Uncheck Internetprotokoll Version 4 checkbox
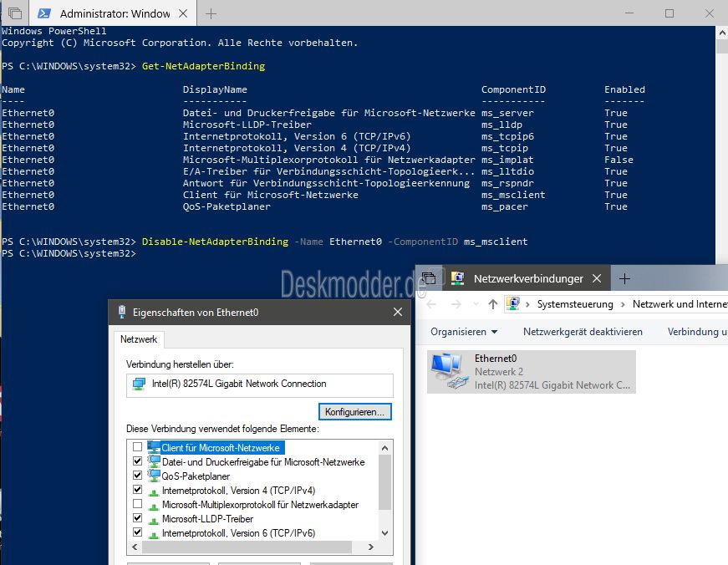This screenshot has height=565, width=728. (x=137, y=489)
